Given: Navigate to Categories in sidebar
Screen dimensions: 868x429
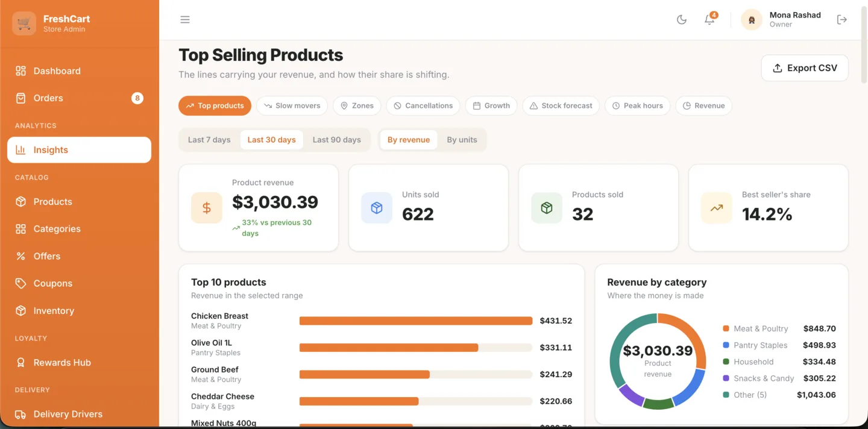Looking at the screenshot, I should pyautogui.click(x=79, y=229).
